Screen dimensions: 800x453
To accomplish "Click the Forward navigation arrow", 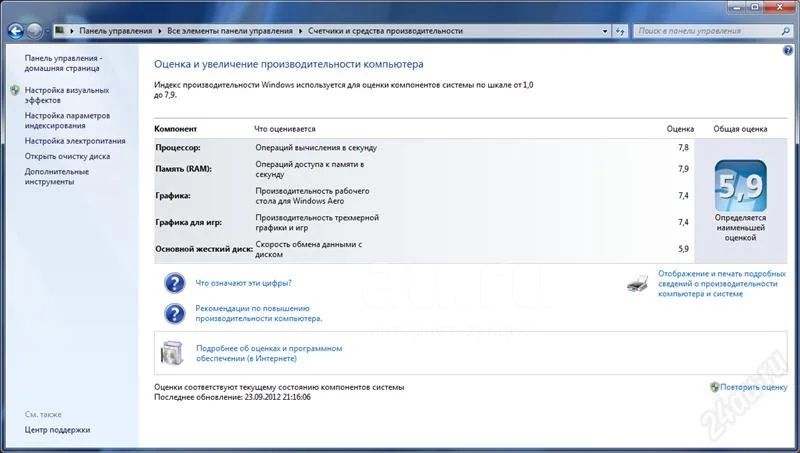I will (34, 31).
